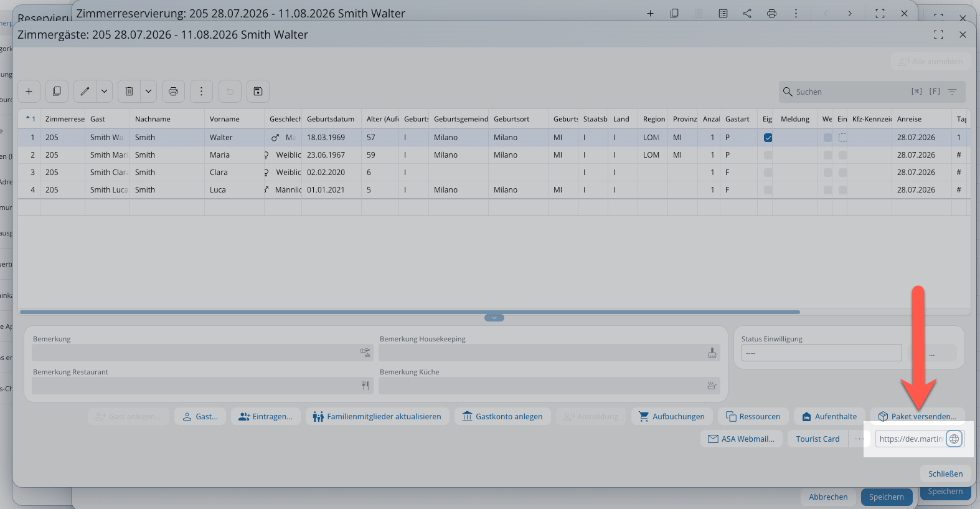Check the Eig checkbox in Luca's row
Viewport: 980px width, 509px height.
coord(768,190)
